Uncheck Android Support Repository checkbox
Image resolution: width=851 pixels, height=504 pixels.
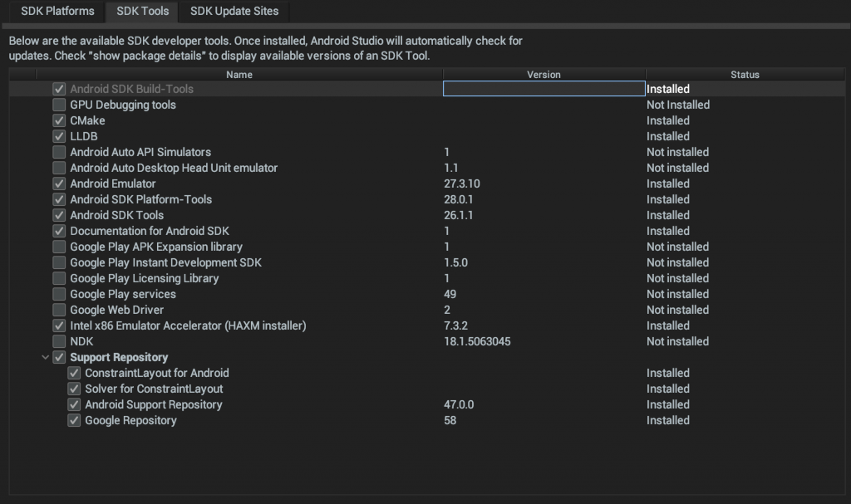(x=74, y=404)
